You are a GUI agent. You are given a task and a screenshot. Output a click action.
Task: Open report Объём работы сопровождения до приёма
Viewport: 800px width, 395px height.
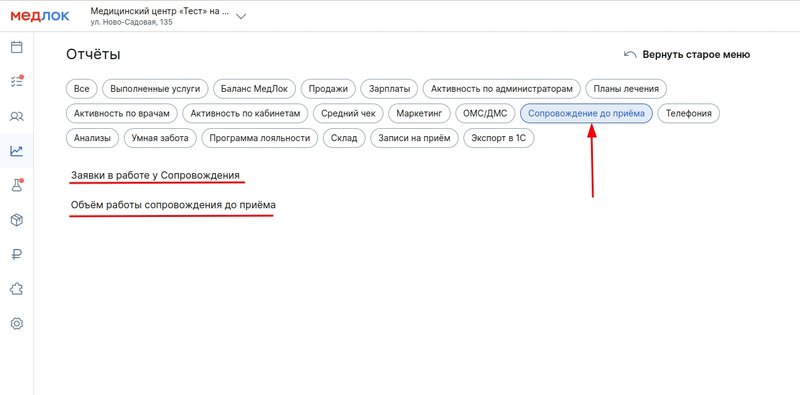(173, 205)
